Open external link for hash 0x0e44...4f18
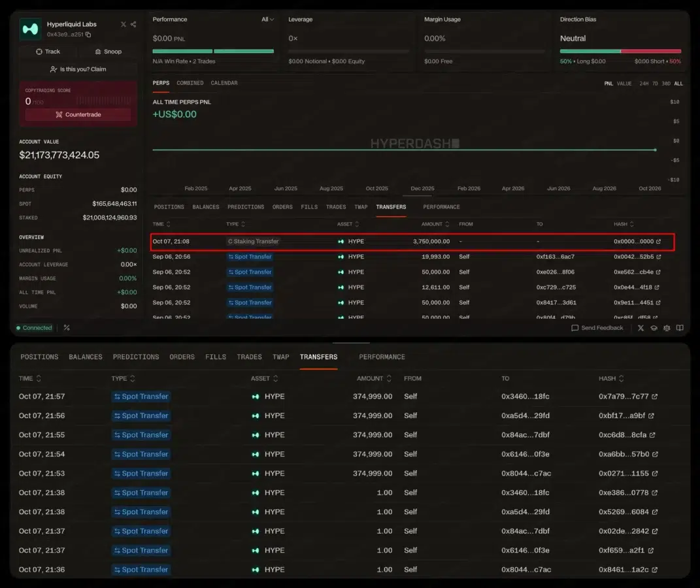 657,287
